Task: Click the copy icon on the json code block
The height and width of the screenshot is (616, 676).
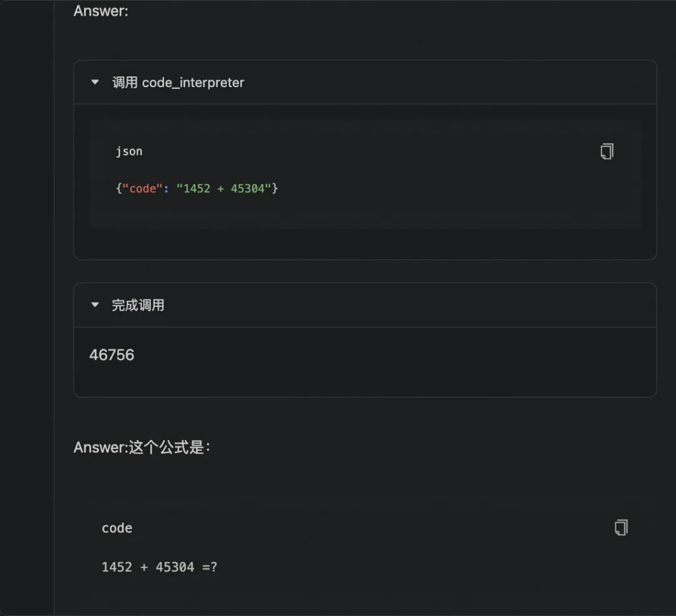Action: (607, 151)
